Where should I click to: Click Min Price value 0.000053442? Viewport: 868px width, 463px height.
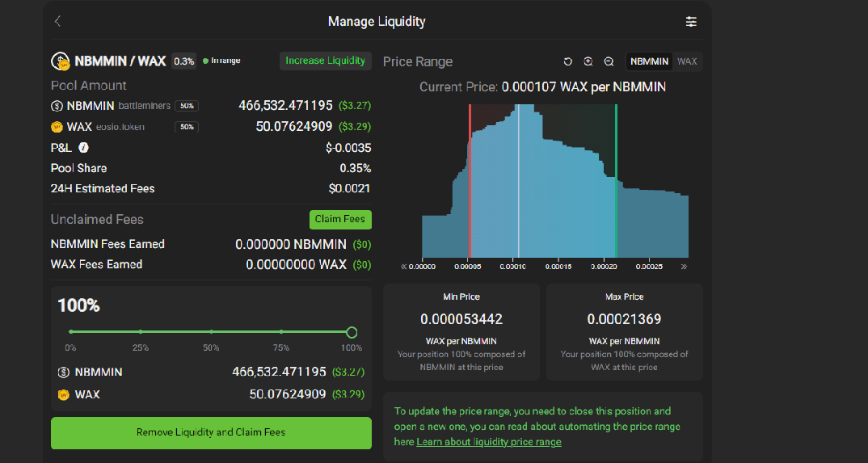(461, 319)
